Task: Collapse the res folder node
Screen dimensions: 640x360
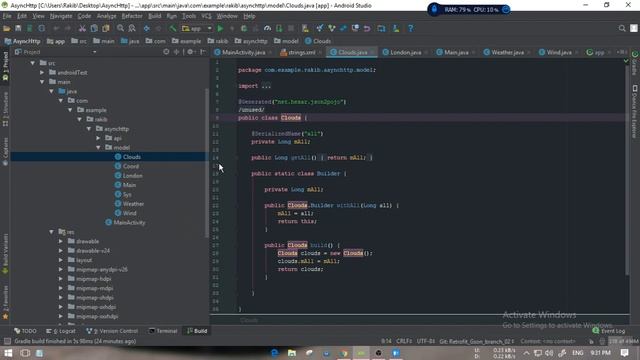Action: (x=51, y=232)
